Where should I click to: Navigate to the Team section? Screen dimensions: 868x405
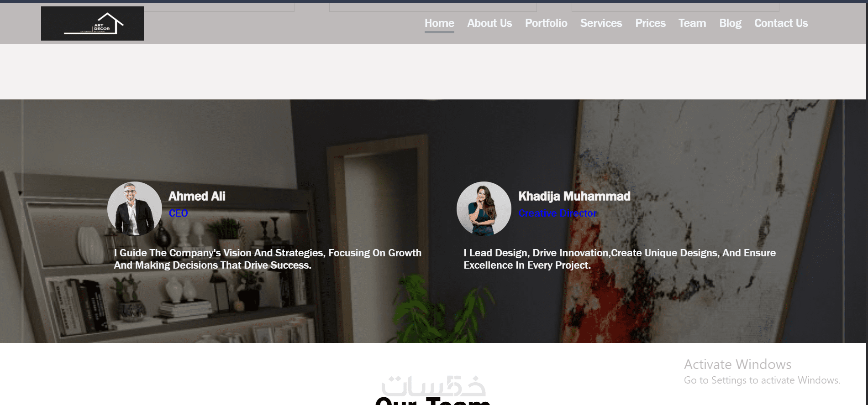pyautogui.click(x=692, y=23)
